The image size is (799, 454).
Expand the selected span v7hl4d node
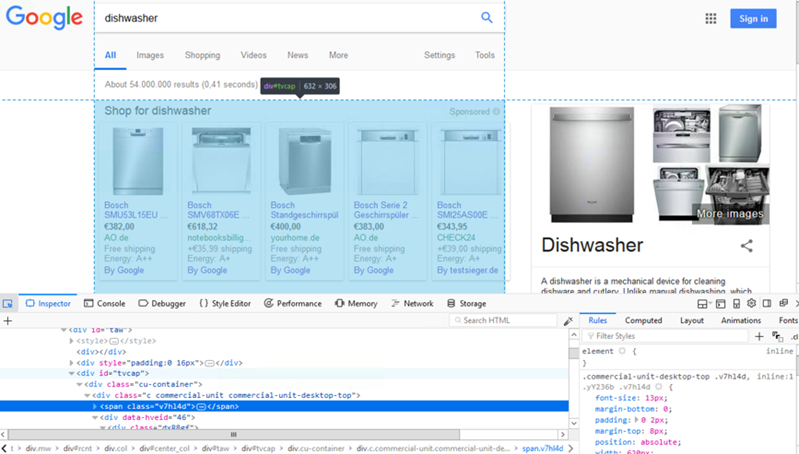tap(95, 407)
